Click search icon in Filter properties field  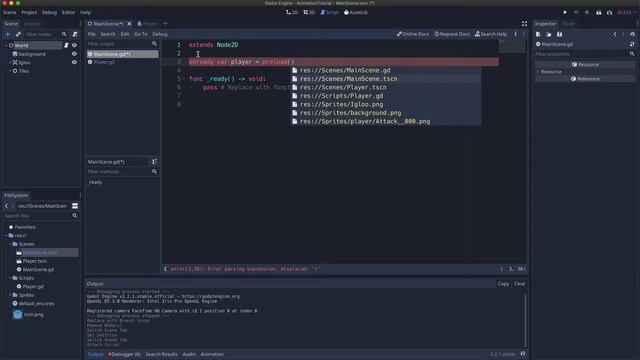tap(632, 54)
